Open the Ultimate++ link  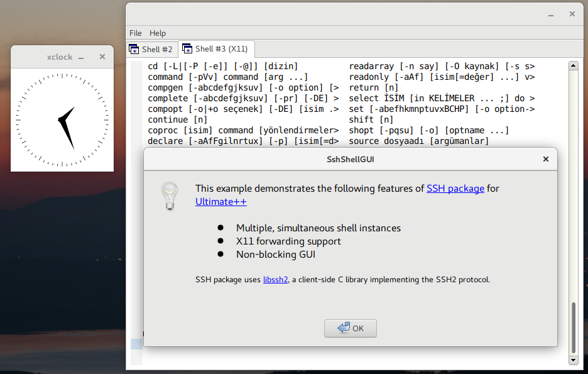click(x=220, y=202)
